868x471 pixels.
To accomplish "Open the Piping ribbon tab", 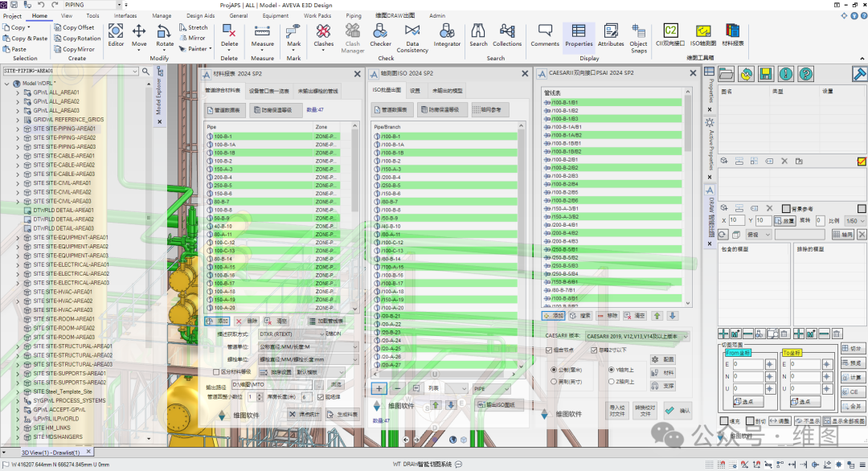I will [x=353, y=15].
